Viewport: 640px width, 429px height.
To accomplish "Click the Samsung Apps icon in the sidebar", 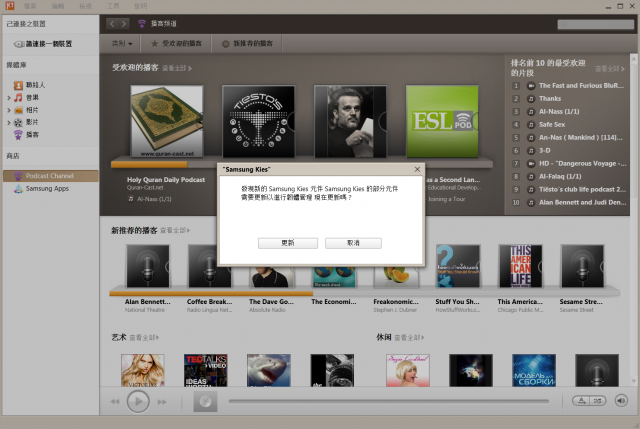I will (x=18, y=189).
